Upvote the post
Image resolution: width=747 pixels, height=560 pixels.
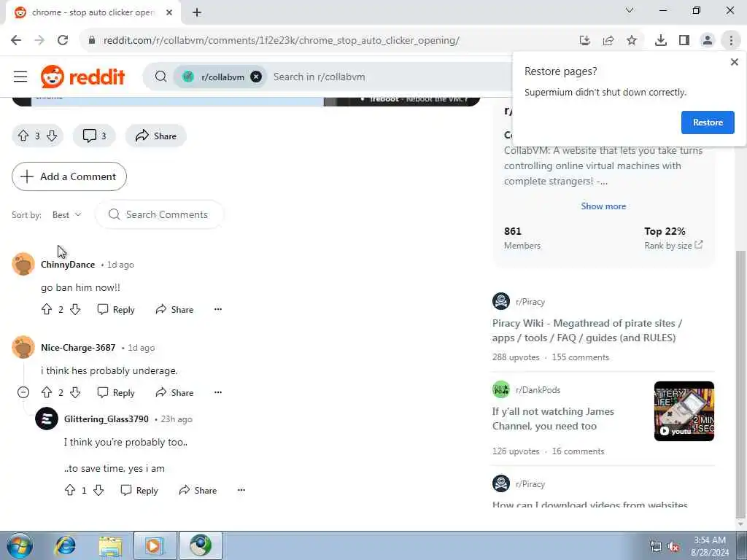(23, 136)
